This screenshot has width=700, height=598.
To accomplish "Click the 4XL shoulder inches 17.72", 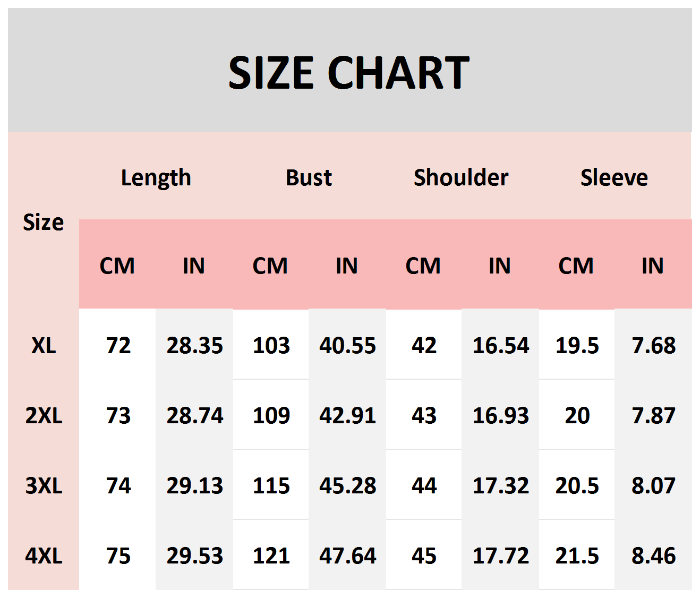I will pyautogui.click(x=500, y=556).
